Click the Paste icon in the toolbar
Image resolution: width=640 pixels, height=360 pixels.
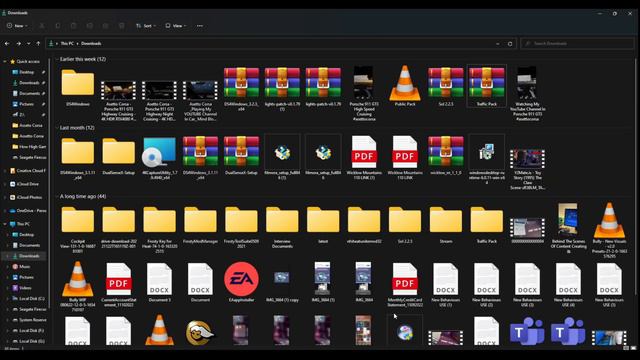[73, 26]
